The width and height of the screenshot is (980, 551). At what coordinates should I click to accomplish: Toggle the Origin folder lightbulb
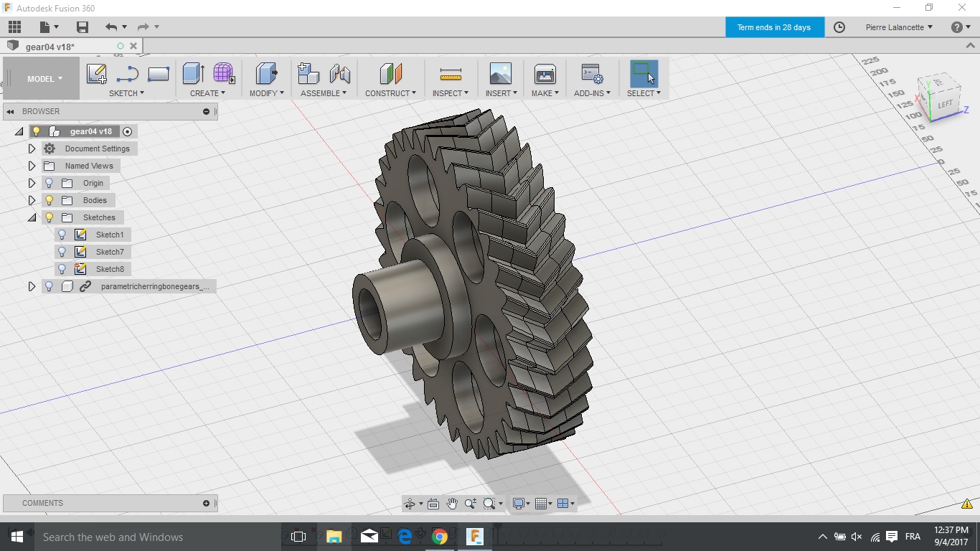click(50, 183)
